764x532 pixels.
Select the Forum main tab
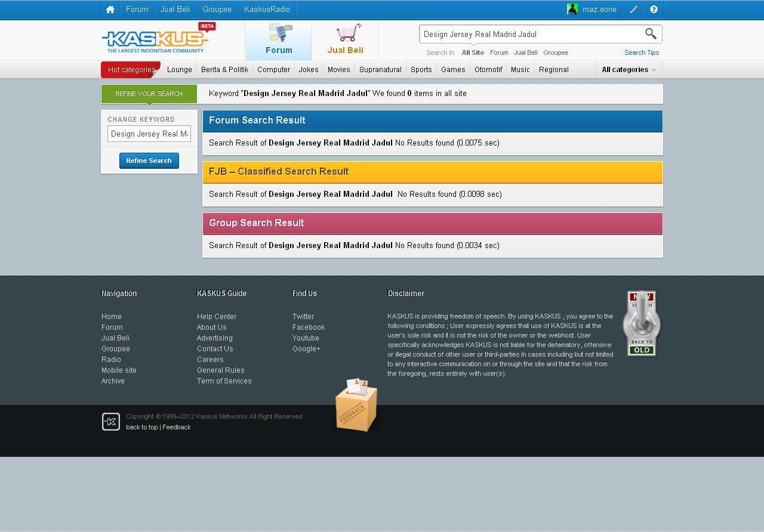coord(279,40)
